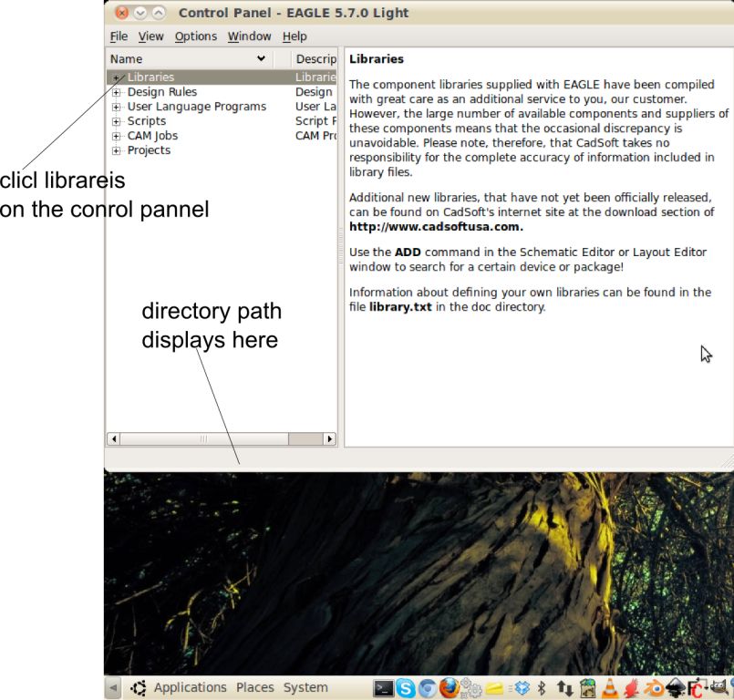This screenshot has width=734, height=700.
Task: Expand the Scripts branch
Action: [116, 121]
